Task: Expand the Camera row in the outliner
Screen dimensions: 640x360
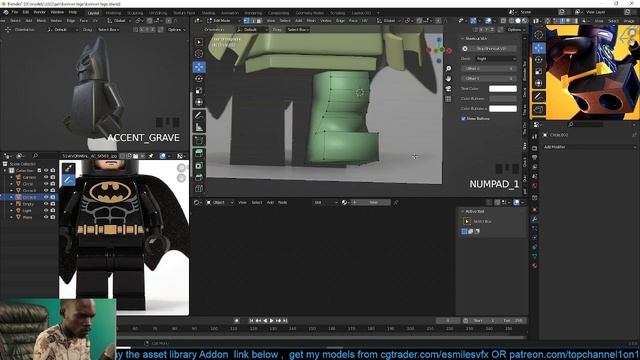Action: (x=11, y=177)
